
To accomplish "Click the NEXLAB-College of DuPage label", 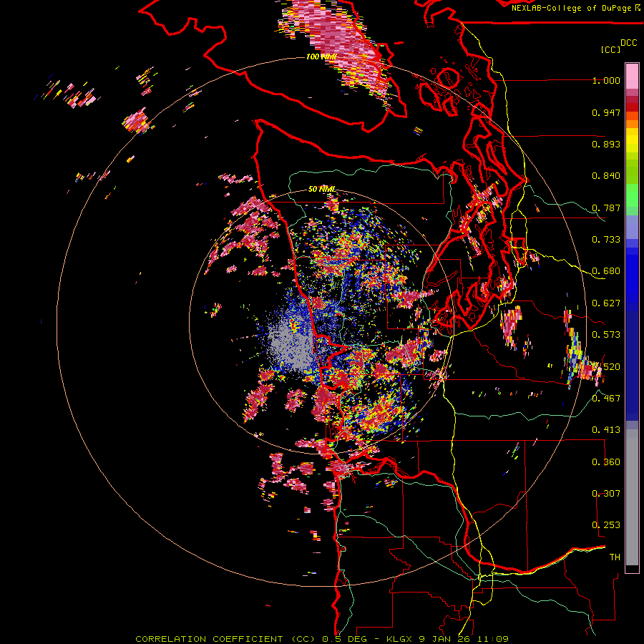I will (x=575, y=8).
